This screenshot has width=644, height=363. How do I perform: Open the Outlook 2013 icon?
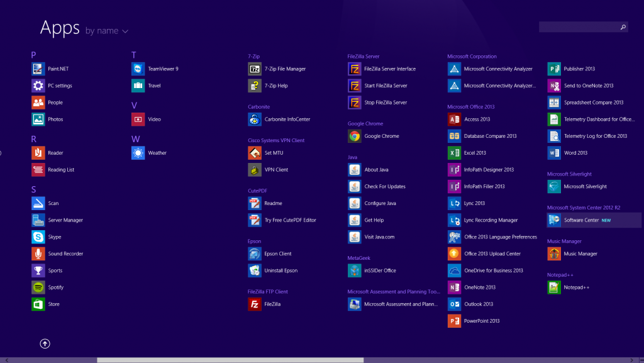[x=454, y=304]
